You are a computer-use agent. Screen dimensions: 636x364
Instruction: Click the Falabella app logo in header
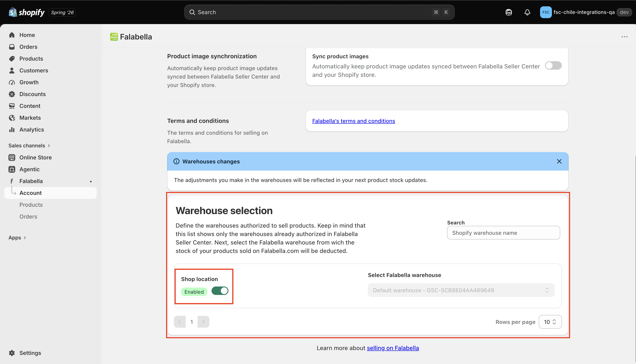114,37
